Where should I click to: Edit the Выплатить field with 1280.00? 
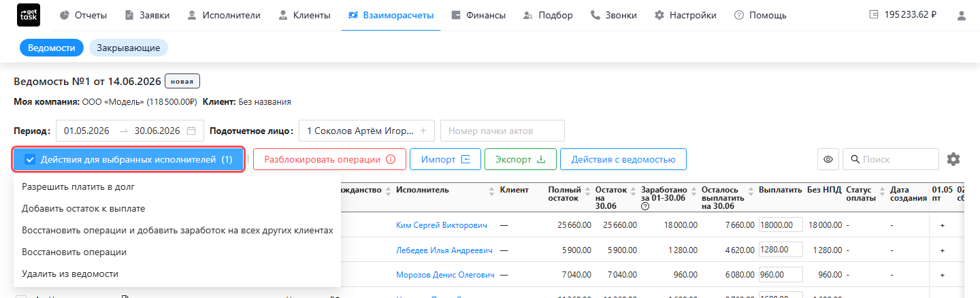(781, 250)
